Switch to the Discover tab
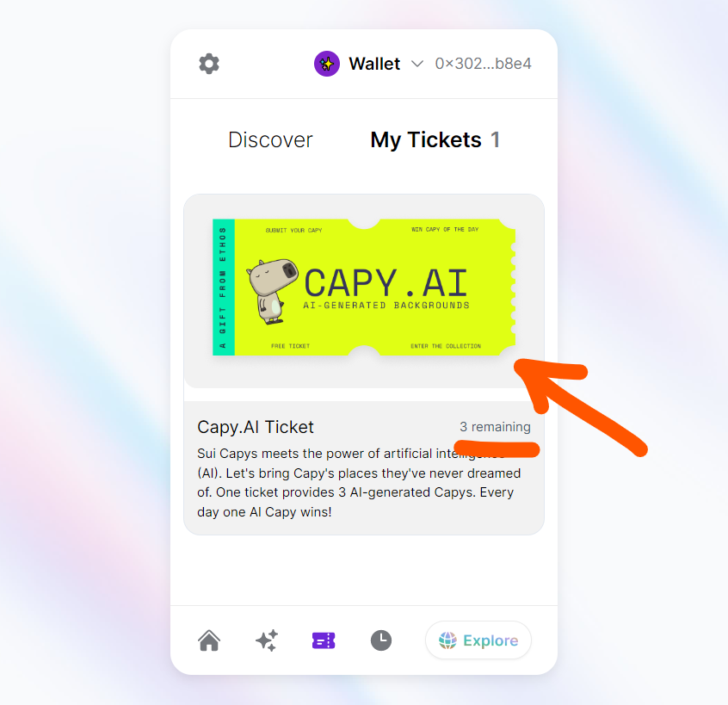Image resolution: width=728 pixels, height=705 pixels. 270,139
